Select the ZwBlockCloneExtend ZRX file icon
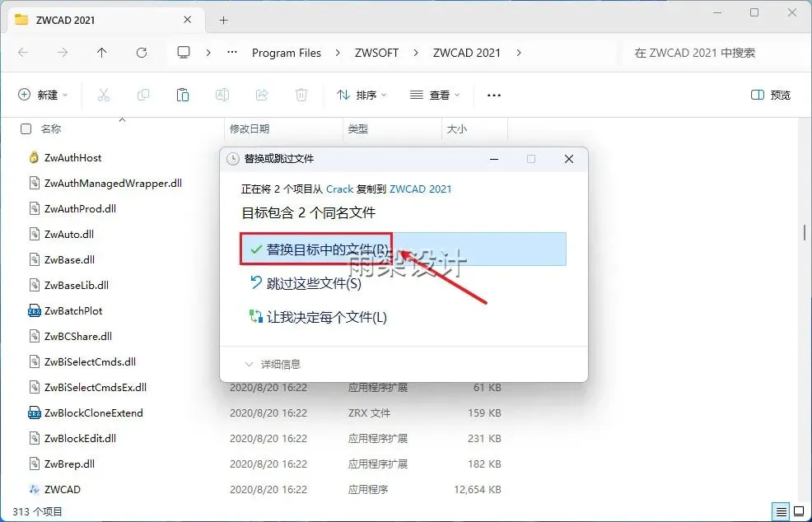The width and height of the screenshot is (812, 522). click(35, 412)
